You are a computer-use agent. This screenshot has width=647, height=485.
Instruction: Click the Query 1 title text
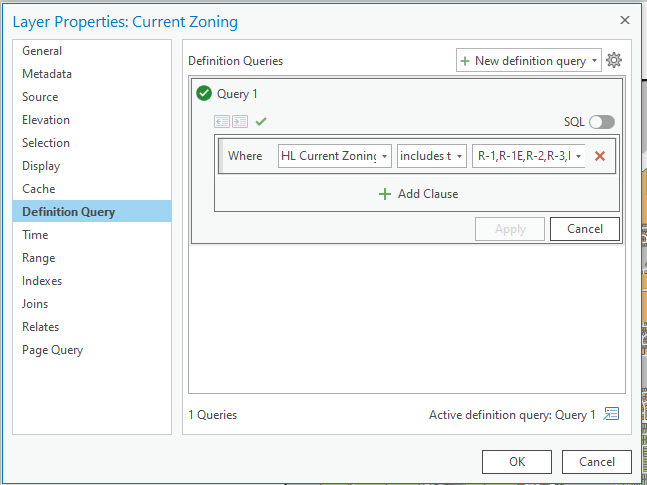coord(237,94)
